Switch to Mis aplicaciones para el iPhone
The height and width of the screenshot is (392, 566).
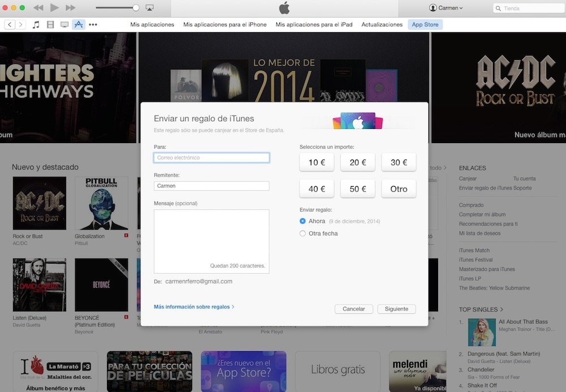coord(225,24)
